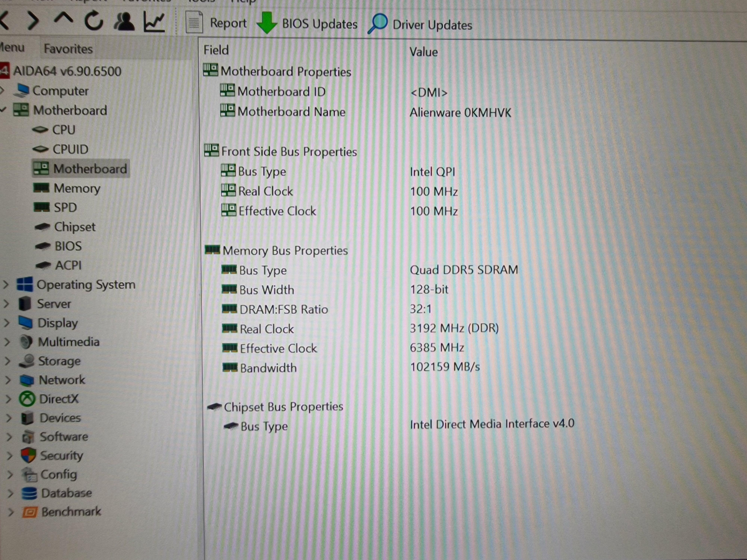
Task: Expand the Network node
Action: point(8,380)
